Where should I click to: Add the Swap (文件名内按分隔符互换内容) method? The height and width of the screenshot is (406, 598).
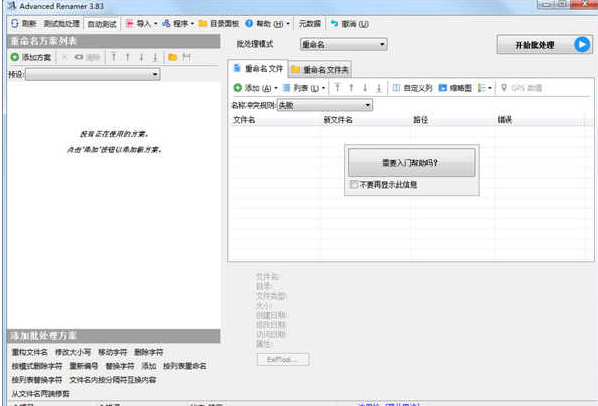[113, 380]
